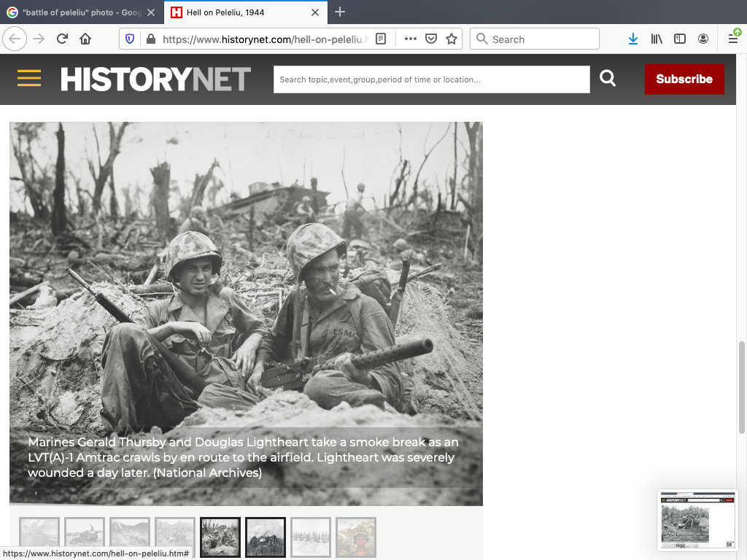Click the site search magnifier icon

608,79
